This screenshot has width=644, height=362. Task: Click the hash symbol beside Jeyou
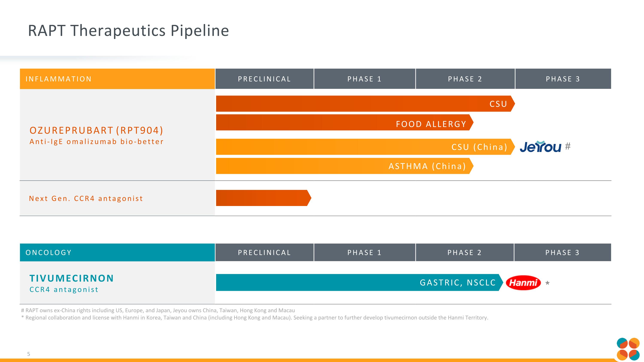(568, 146)
